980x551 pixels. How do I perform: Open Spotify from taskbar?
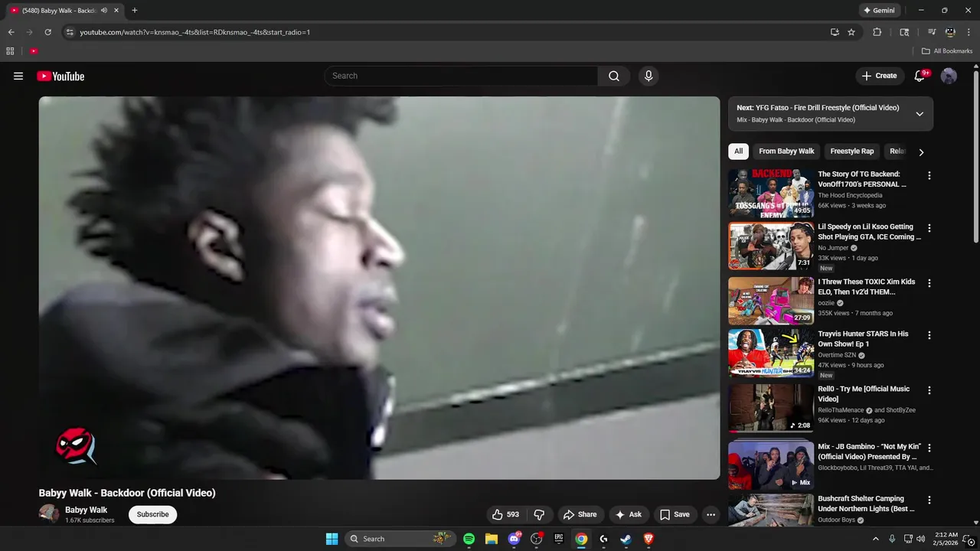[x=469, y=539]
